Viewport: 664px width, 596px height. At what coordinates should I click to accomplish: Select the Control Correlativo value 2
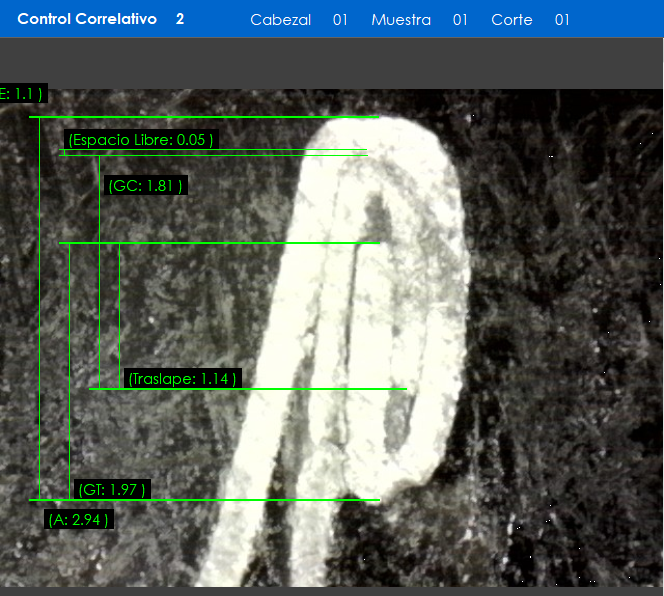click(180, 19)
